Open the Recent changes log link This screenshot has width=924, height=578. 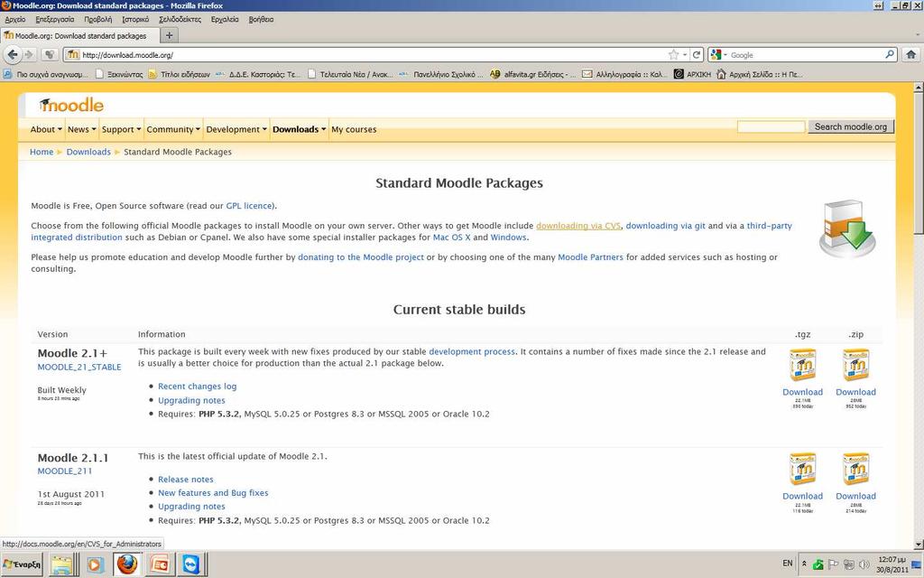[197, 387]
